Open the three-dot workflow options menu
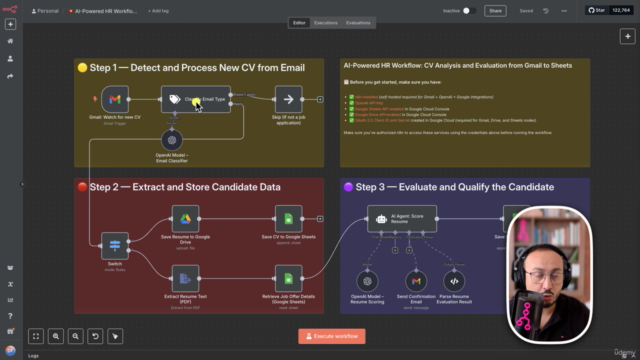 click(x=564, y=11)
